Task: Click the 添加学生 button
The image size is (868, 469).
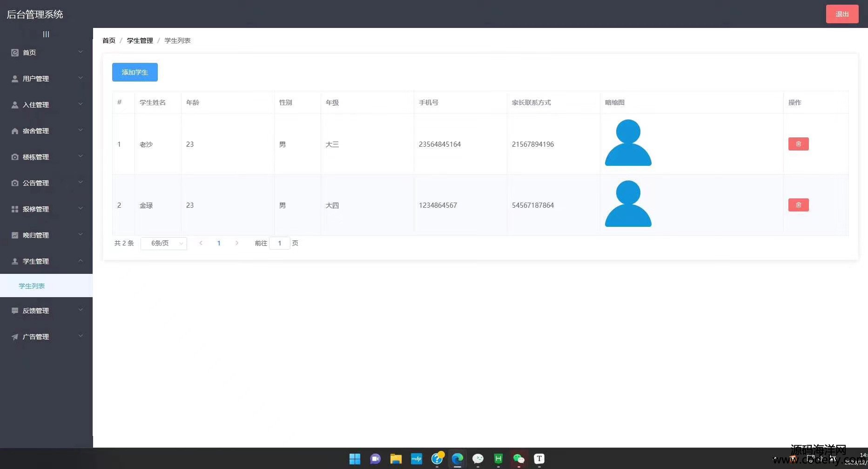Action: (135, 72)
